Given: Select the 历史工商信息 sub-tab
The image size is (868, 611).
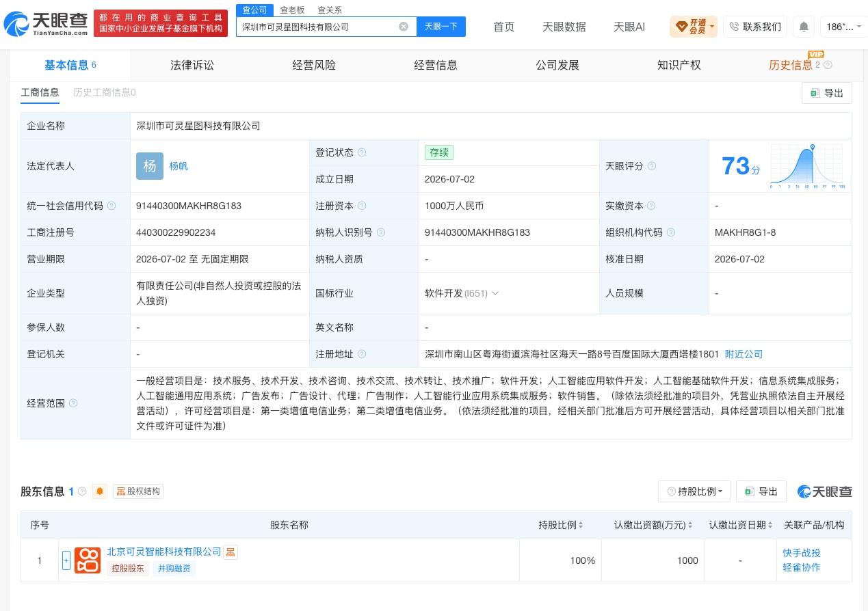Looking at the screenshot, I should coord(105,92).
